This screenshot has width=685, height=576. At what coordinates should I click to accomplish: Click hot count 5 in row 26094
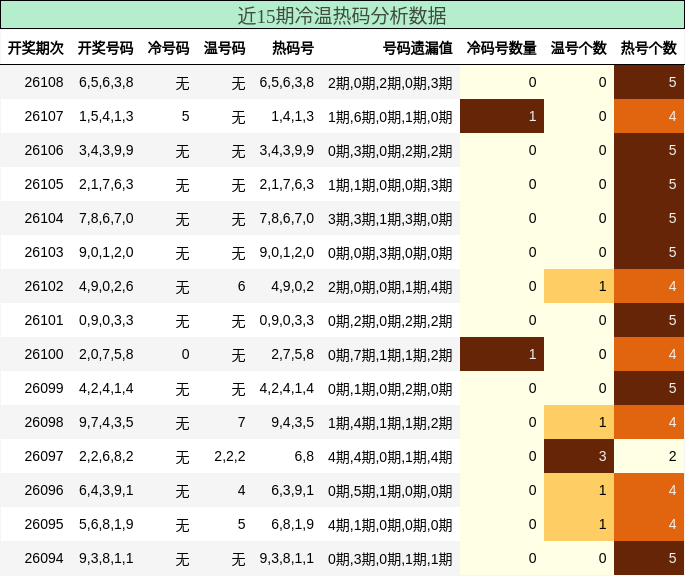(x=649, y=559)
